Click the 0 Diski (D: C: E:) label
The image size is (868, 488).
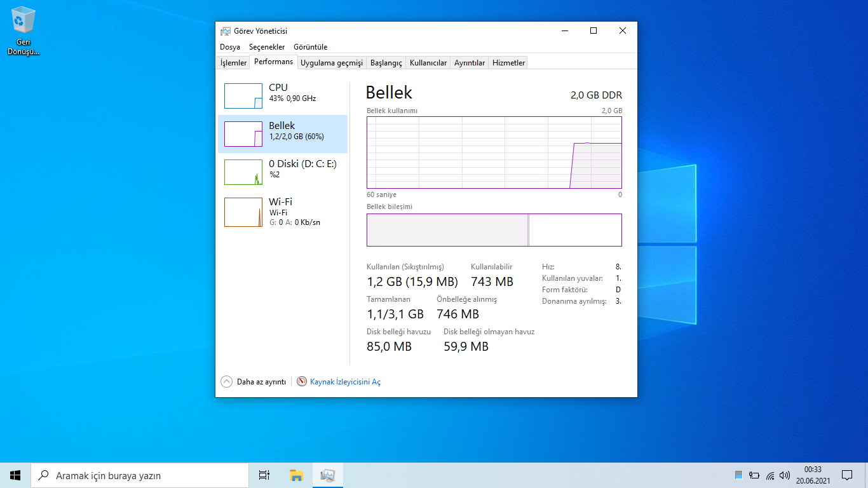tap(302, 164)
